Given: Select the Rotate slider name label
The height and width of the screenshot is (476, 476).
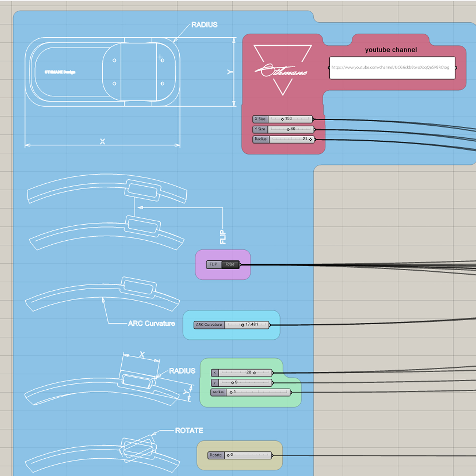Looking at the screenshot, I should (216, 455).
